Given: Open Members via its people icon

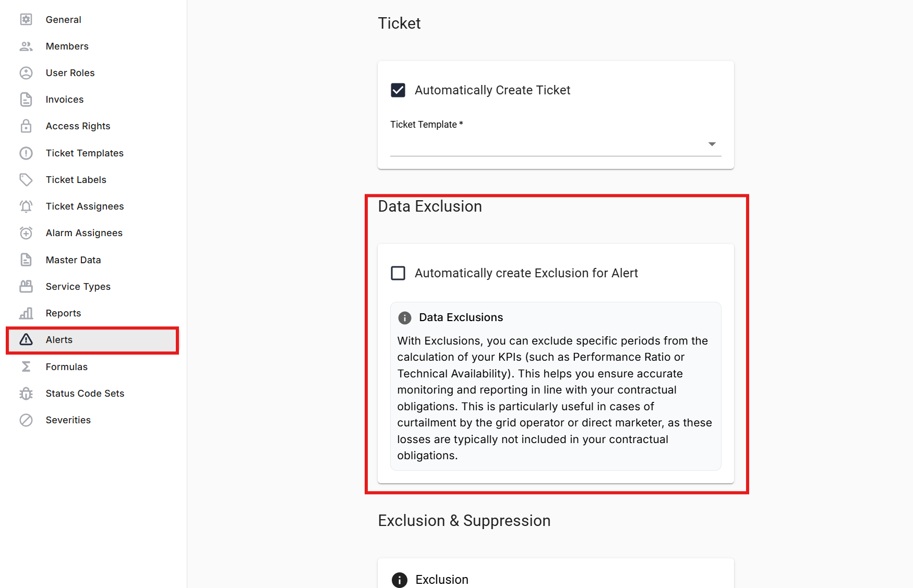Looking at the screenshot, I should click(26, 46).
